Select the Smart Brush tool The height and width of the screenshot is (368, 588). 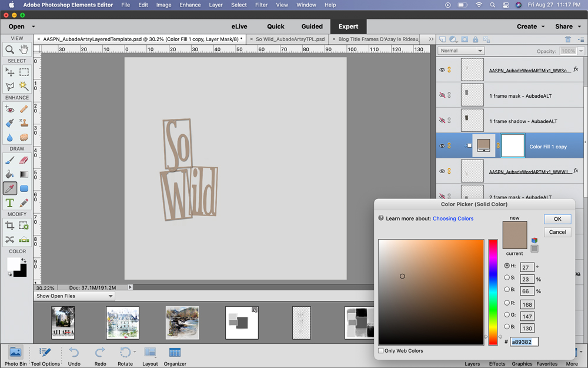pyautogui.click(x=10, y=123)
